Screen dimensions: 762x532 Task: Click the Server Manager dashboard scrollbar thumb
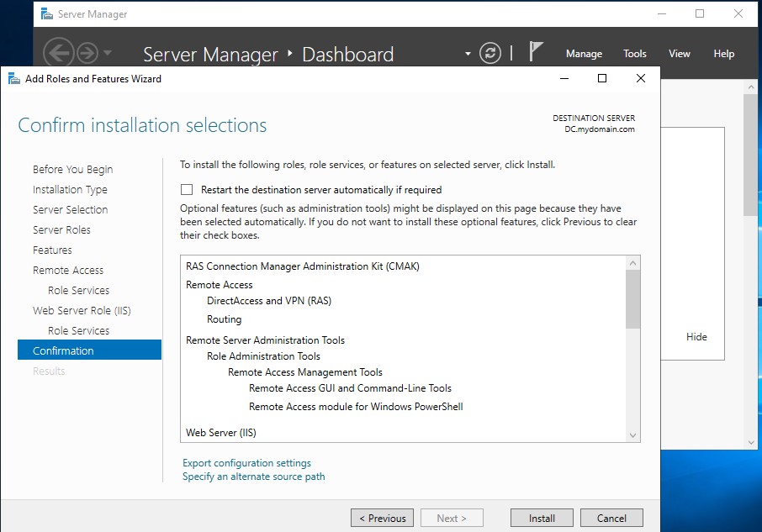point(751,155)
